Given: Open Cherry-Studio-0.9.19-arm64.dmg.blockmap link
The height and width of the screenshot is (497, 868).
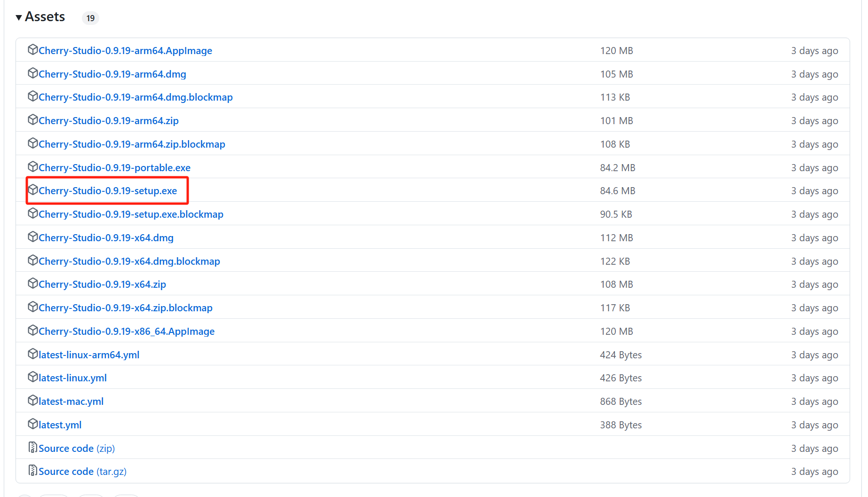Looking at the screenshot, I should (x=135, y=97).
